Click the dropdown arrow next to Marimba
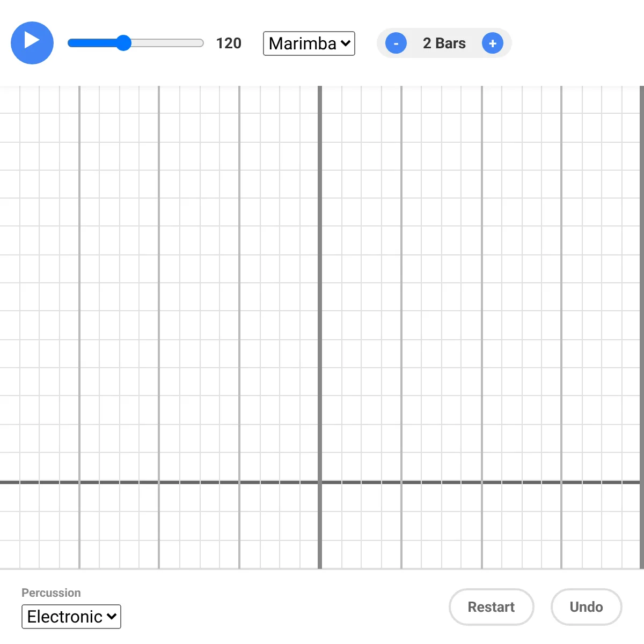 click(x=346, y=43)
